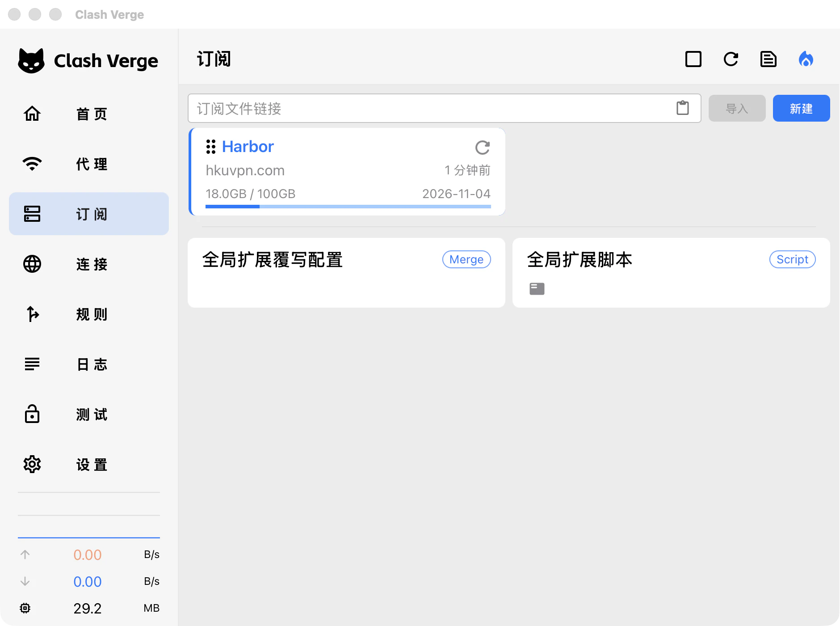This screenshot has height=626, width=840.
Task: Focus the 订阅文件链接 input field
Action: tap(444, 108)
